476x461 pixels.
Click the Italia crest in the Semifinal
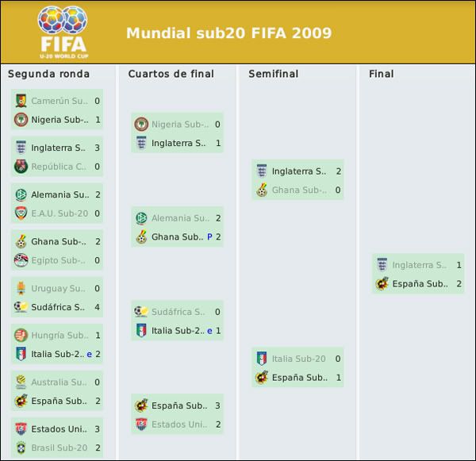pyautogui.click(x=262, y=359)
